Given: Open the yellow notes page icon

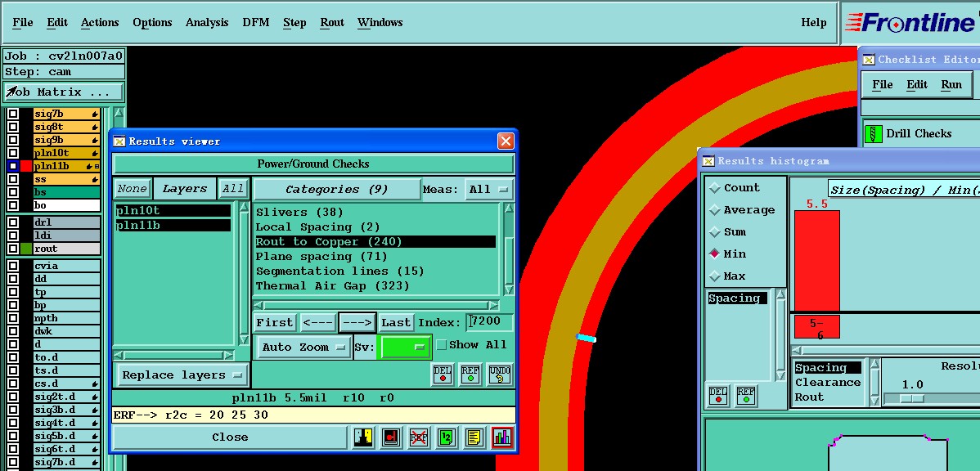Looking at the screenshot, I should [x=474, y=437].
